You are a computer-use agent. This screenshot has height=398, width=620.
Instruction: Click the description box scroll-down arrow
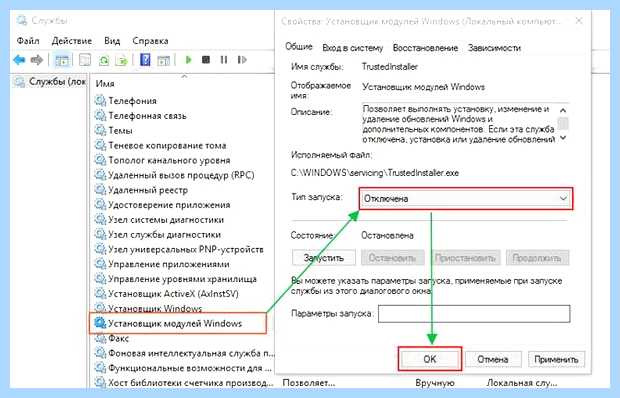click(563, 138)
